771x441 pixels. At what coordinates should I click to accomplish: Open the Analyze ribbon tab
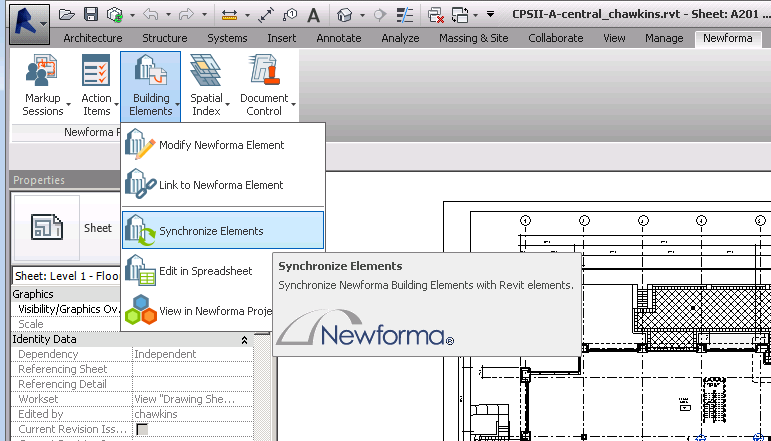(400, 38)
